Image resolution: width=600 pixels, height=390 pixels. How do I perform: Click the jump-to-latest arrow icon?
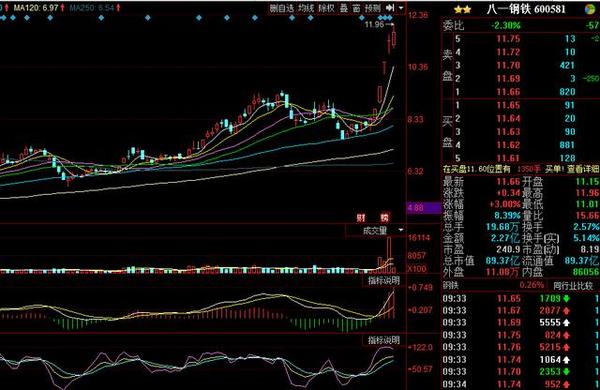coord(390,8)
